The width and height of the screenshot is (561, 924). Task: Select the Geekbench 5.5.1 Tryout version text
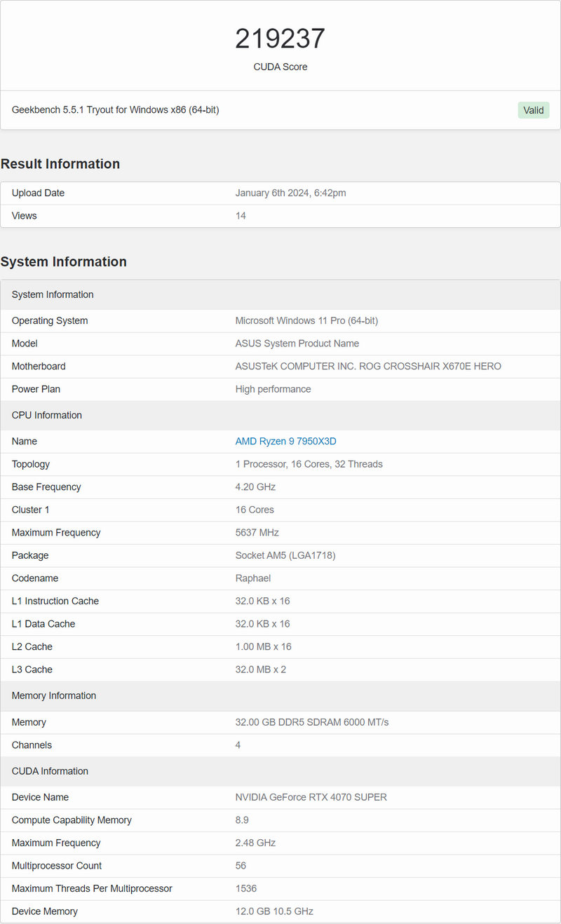click(115, 110)
